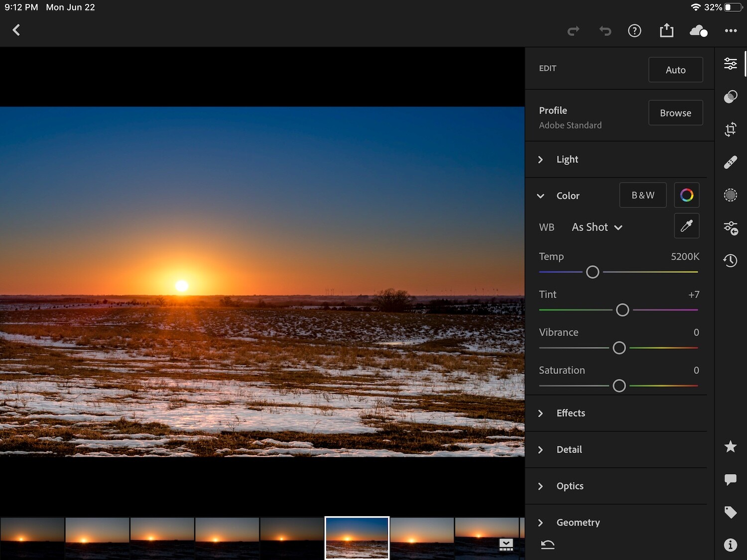Open the Keywords tag panel

pos(730,512)
